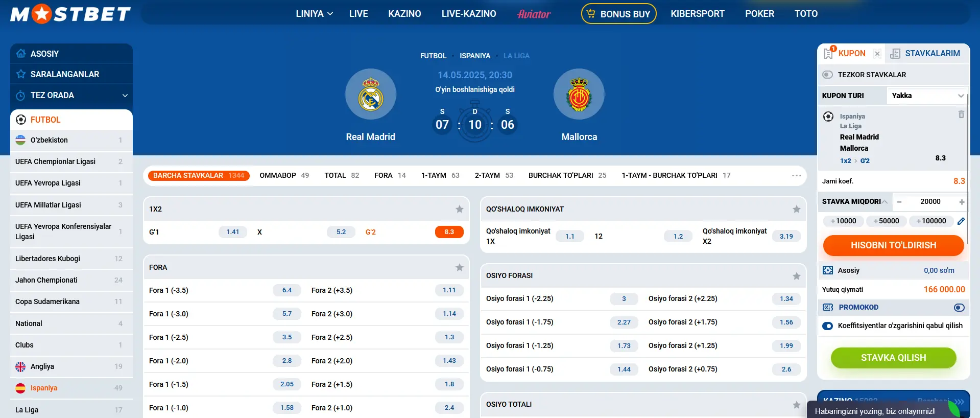Click the Futbol ball icon
Viewport: 980px width, 418px height.
[21, 120]
